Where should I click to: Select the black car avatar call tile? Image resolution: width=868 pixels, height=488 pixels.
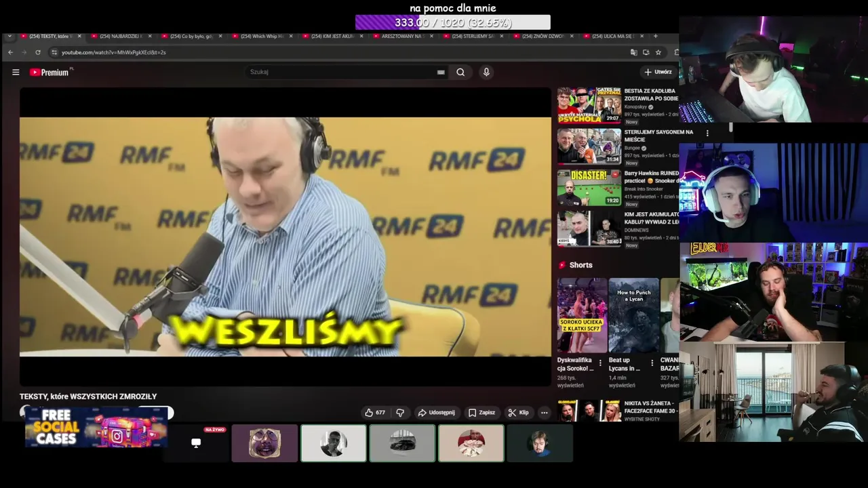coord(402,443)
